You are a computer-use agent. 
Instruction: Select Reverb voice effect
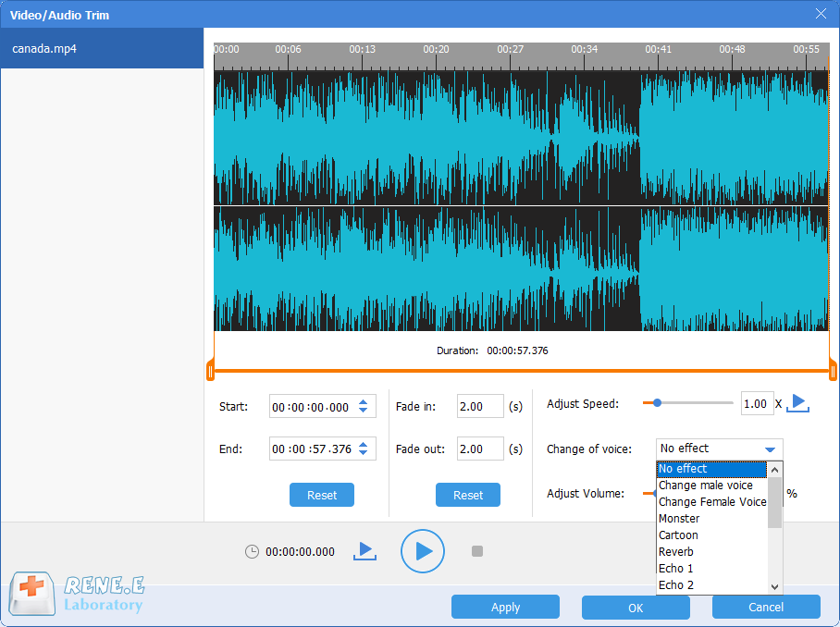[711, 552]
